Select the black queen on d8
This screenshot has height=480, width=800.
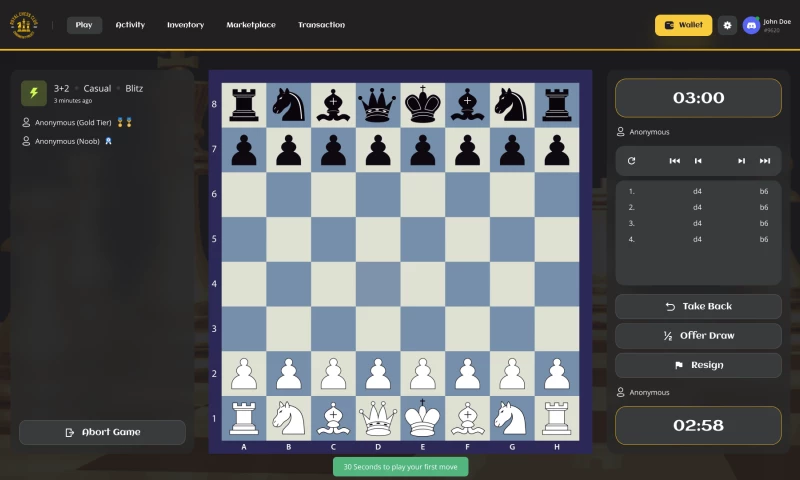(378, 105)
